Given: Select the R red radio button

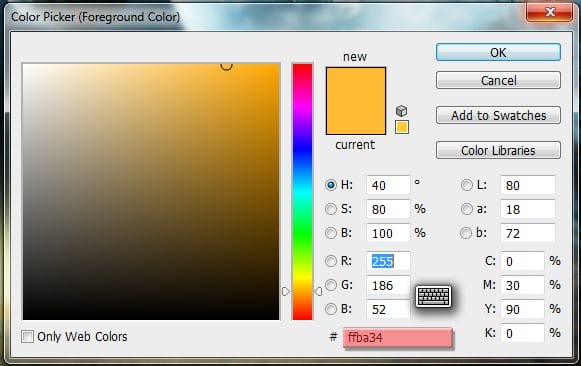Looking at the screenshot, I should pos(331,261).
